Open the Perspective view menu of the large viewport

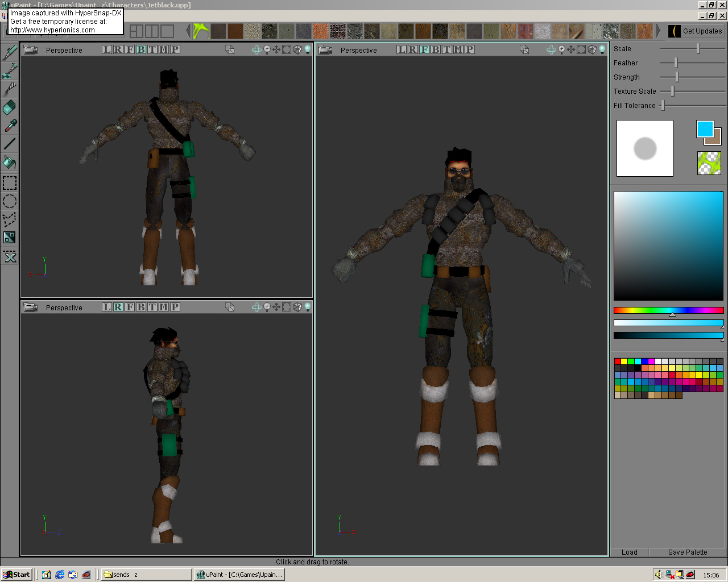[359, 50]
